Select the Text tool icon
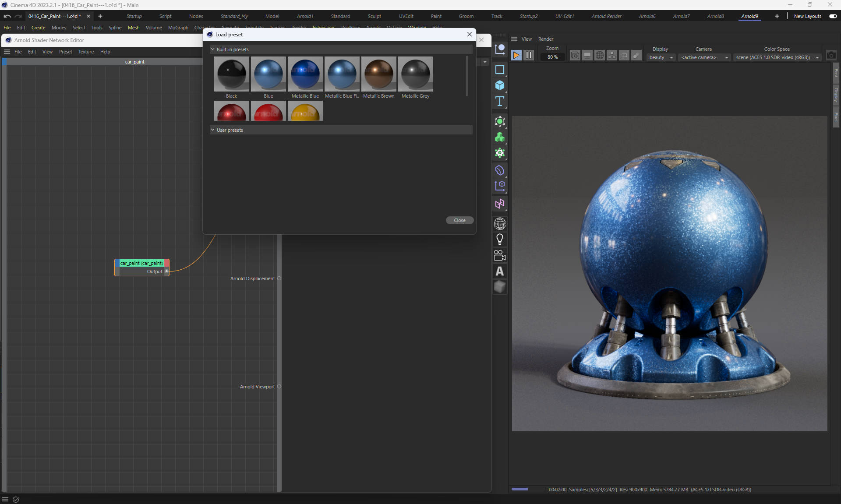 coord(499,102)
